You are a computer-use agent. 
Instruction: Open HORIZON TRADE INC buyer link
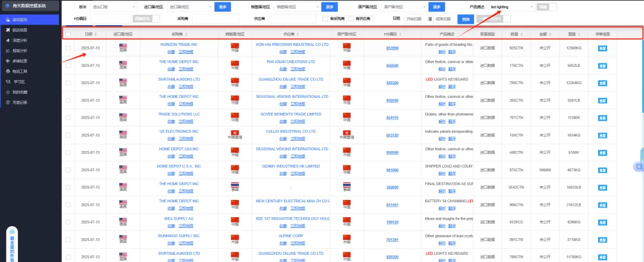[x=179, y=44]
